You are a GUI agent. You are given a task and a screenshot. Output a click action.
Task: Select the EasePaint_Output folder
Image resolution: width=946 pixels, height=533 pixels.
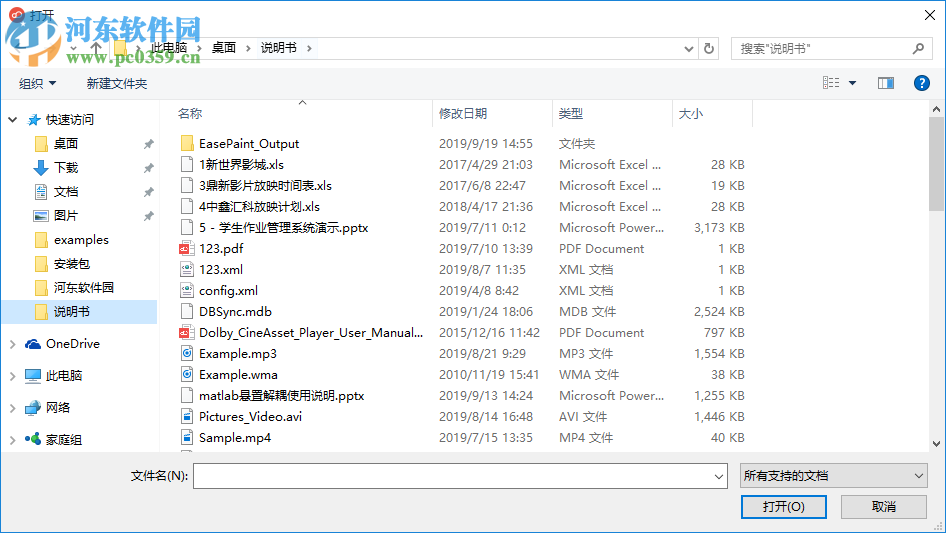(249, 144)
